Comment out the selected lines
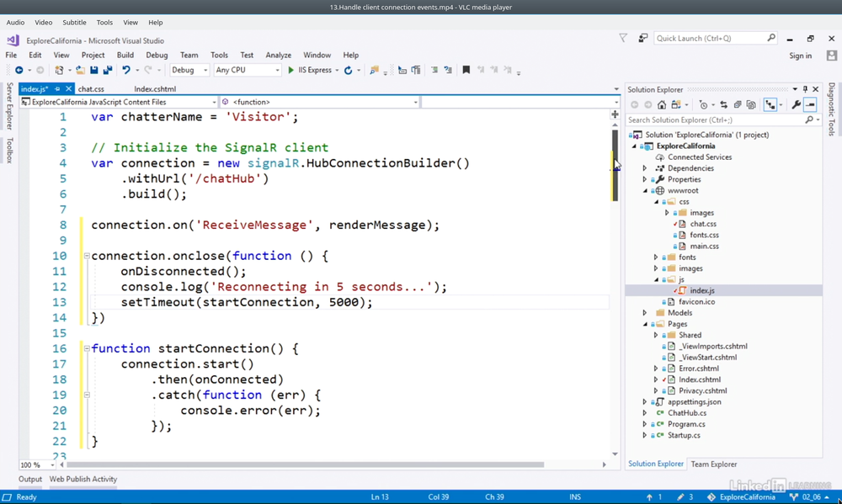 point(434,71)
